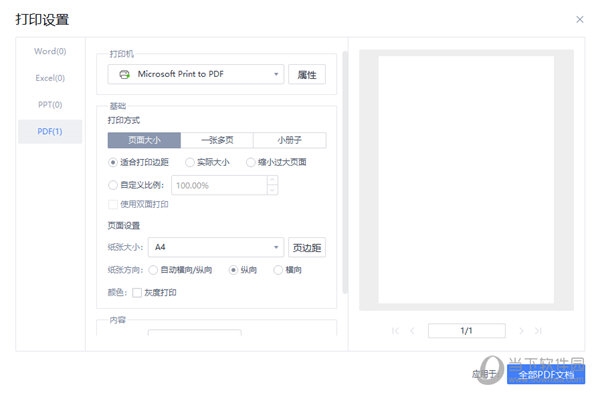
Task: Toggle 使用双面打印 checkbox
Action: click(112, 204)
